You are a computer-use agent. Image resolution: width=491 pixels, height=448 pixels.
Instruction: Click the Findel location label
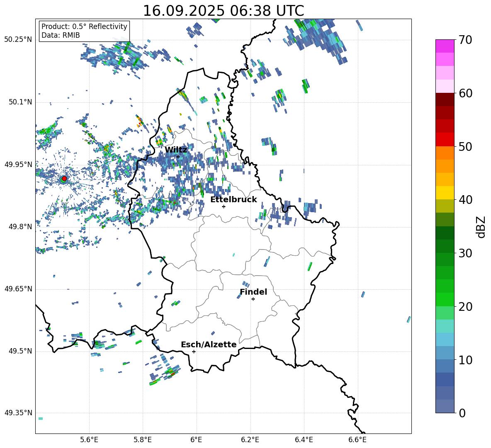[x=253, y=292]
